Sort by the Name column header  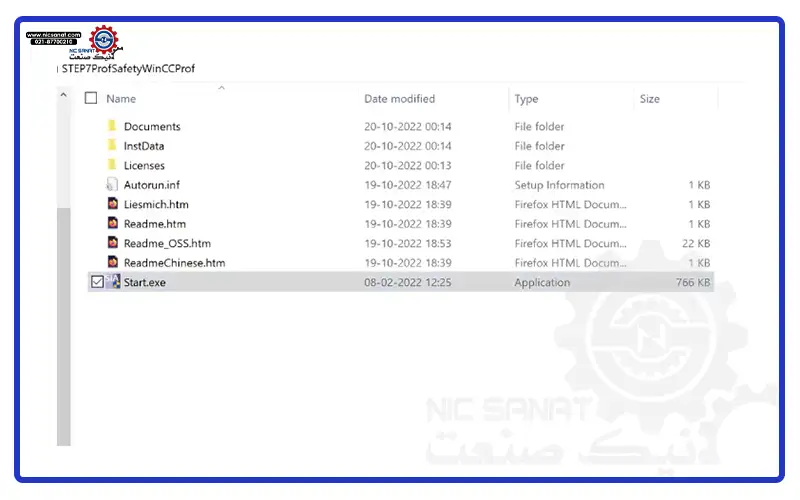click(121, 98)
